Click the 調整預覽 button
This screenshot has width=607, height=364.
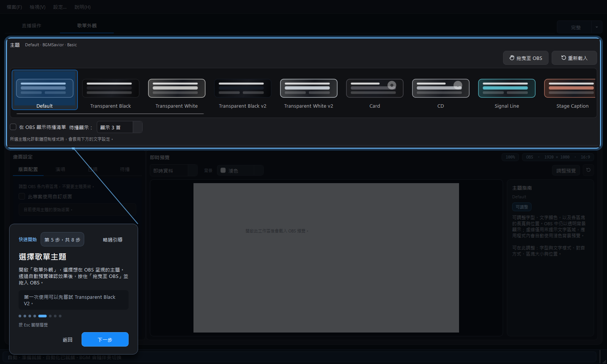[566, 171]
